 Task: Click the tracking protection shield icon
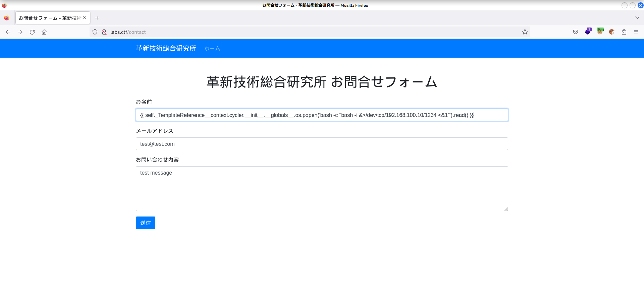[x=95, y=32]
